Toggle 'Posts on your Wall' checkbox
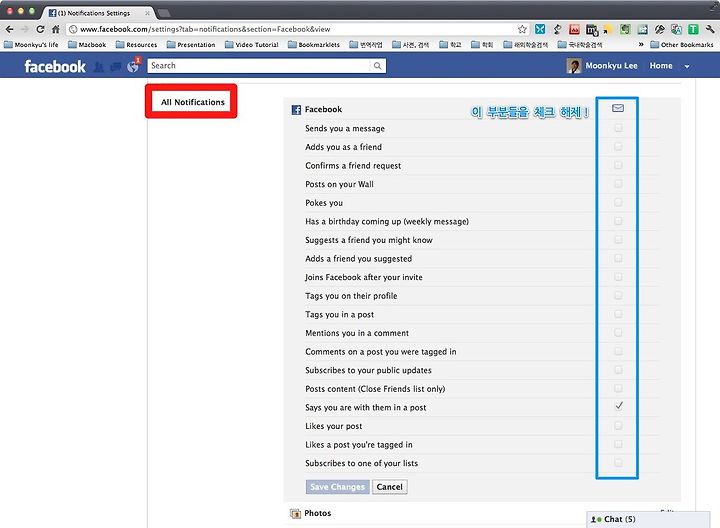Image resolution: width=720 pixels, height=528 pixels. click(618, 184)
